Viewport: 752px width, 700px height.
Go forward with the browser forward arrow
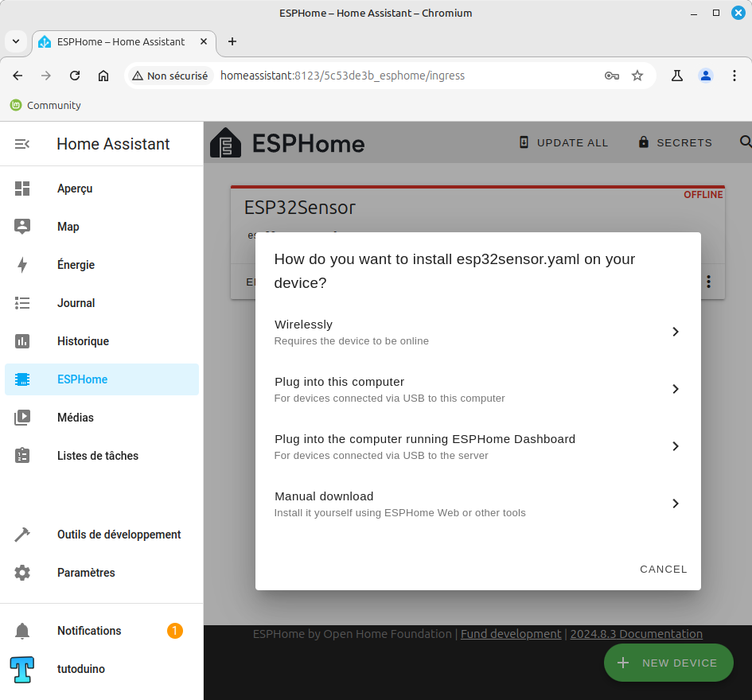[46, 76]
